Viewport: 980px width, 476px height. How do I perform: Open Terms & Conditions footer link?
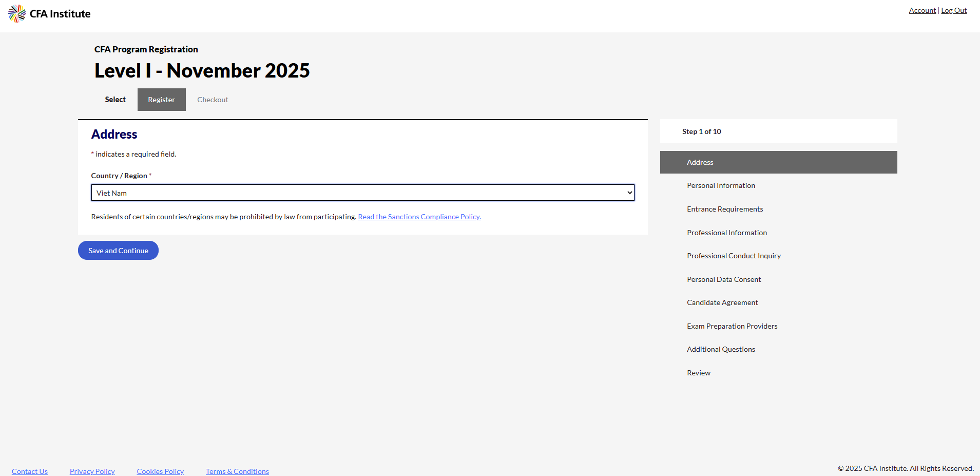[x=237, y=471]
